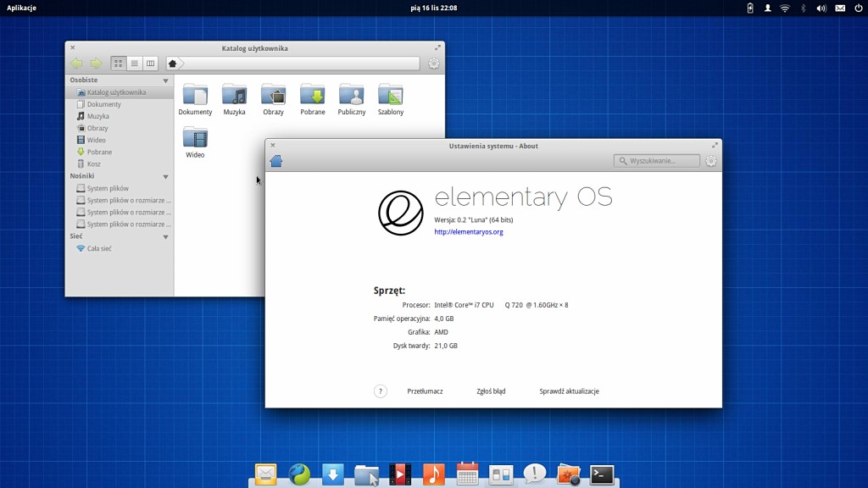Select Wideo in sidebar
Screen dimensions: 868x488
pyautogui.click(x=119, y=140)
